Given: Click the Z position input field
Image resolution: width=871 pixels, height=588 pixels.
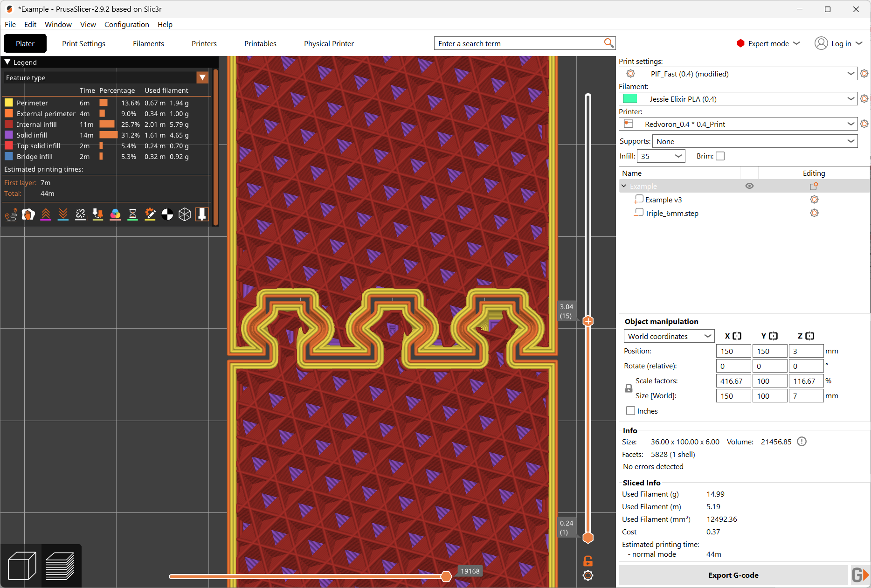Looking at the screenshot, I should point(805,351).
